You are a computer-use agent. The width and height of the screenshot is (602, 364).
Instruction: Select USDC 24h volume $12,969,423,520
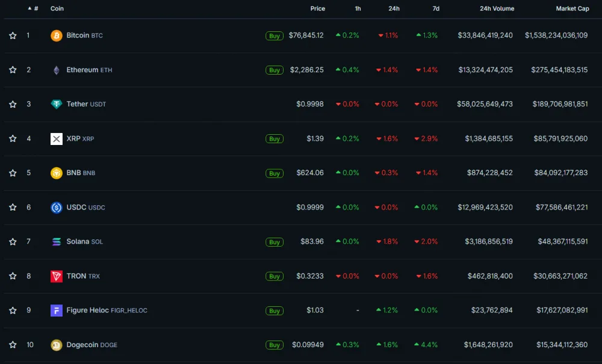tap(485, 207)
